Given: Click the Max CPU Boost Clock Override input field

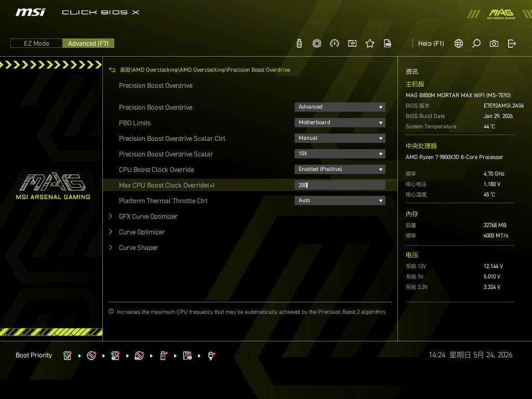Looking at the screenshot, I should pos(340,185).
